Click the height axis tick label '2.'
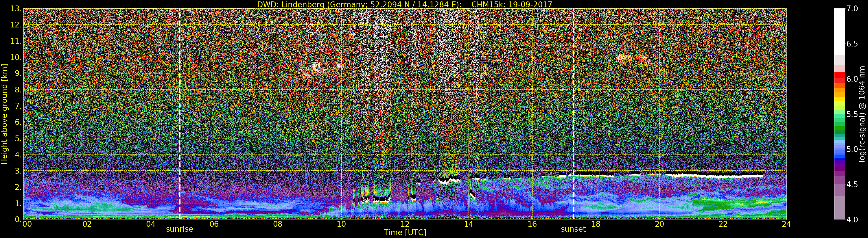The image size is (868, 238). click(x=18, y=187)
